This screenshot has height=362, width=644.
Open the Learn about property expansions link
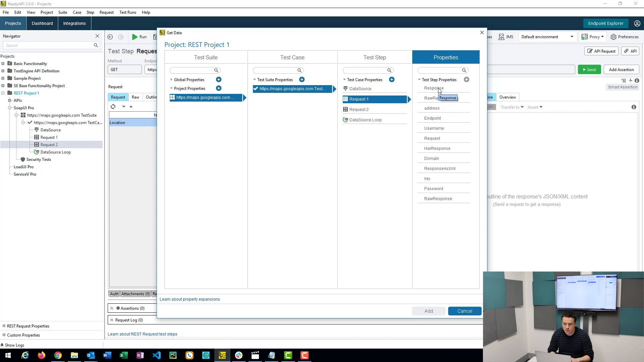pyautogui.click(x=190, y=299)
